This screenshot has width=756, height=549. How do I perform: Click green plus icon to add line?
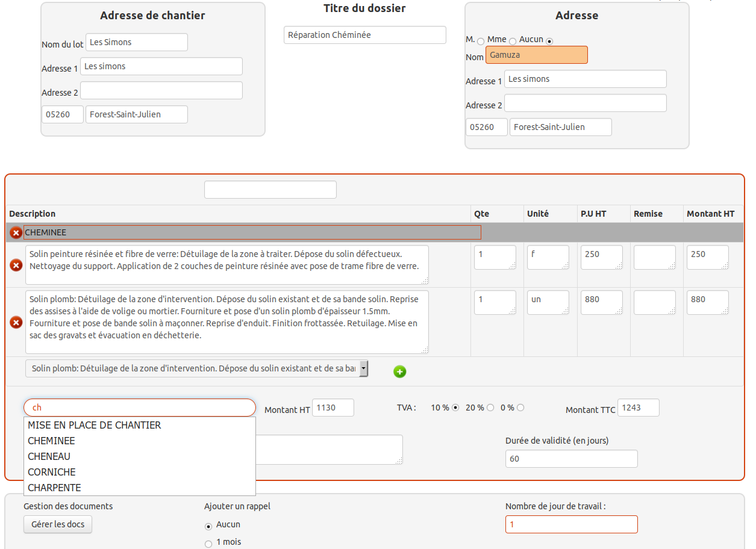tap(399, 371)
